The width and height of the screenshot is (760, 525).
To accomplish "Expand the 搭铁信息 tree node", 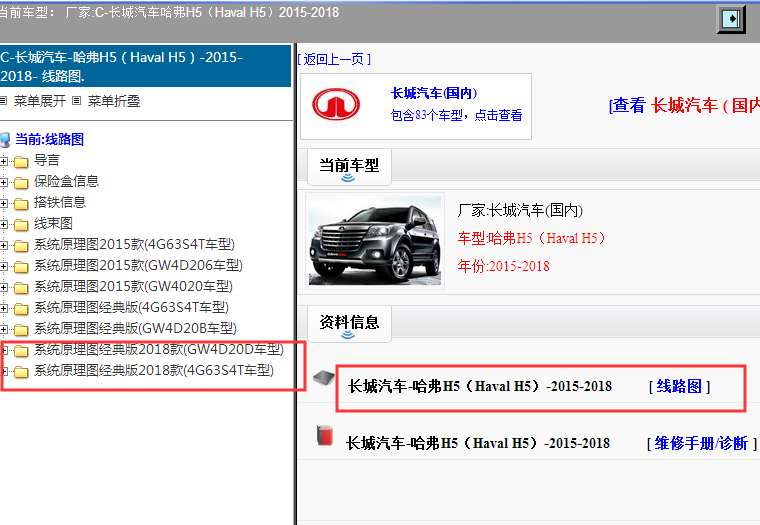I will (x=4, y=204).
